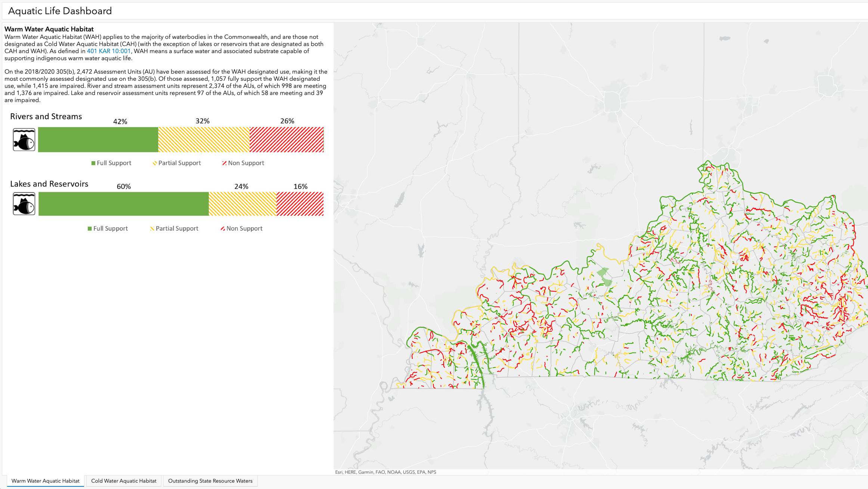This screenshot has width=868, height=489.
Task: Open the 401 KAR 10:001 regulation link
Action: (109, 51)
